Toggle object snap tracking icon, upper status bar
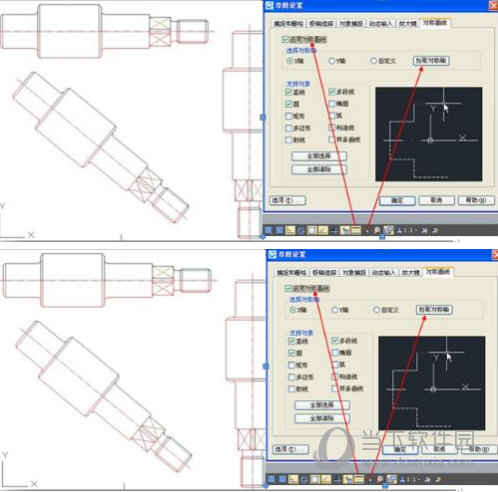 [323, 230]
